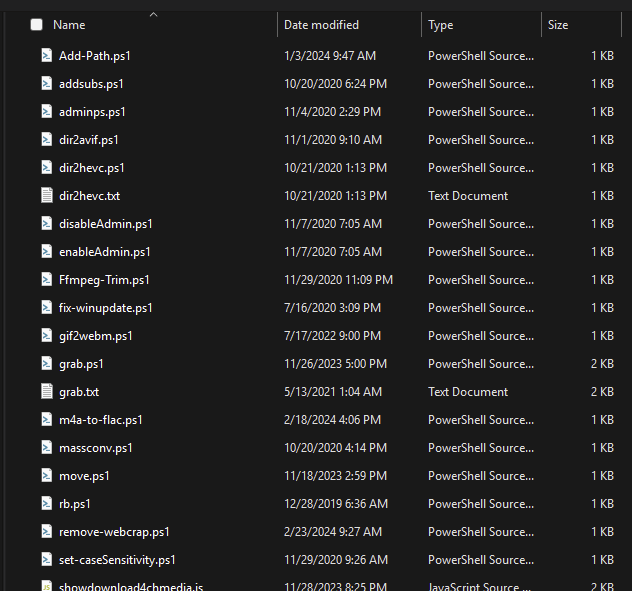Select the file name rb.ps1

(75, 504)
